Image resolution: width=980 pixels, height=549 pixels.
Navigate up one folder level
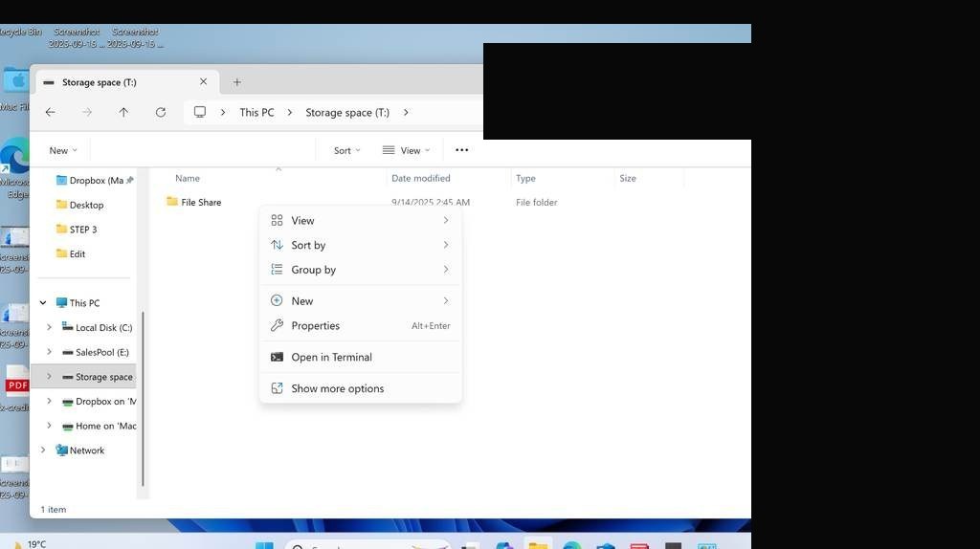point(123,113)
